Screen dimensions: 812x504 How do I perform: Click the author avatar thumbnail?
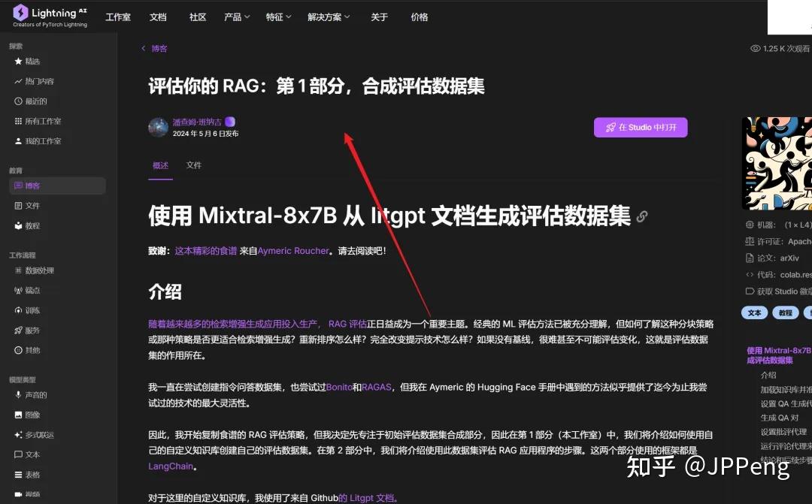coord(157,128)
